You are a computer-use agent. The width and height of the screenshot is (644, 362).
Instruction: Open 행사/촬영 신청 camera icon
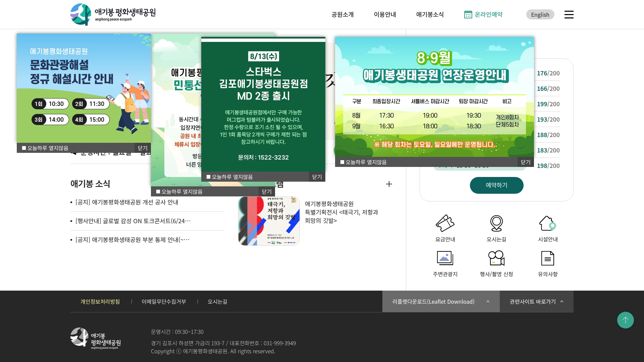click(x=496, y=258)
